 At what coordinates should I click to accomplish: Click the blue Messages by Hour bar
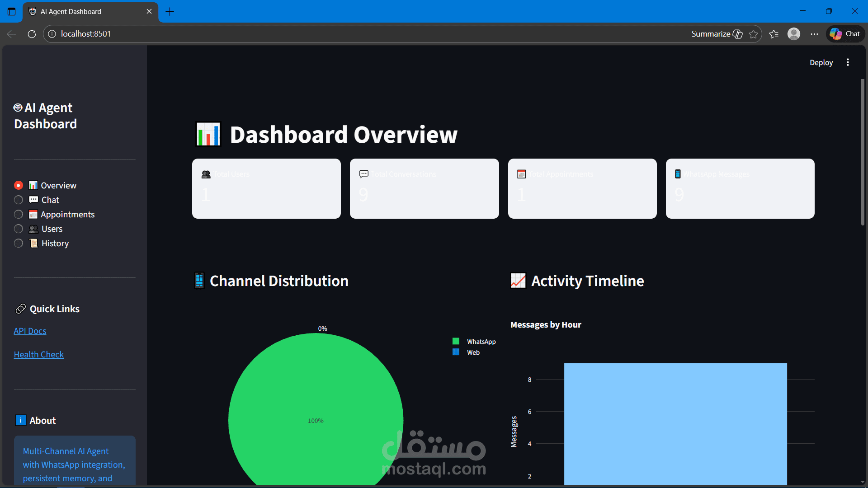click(675, 424)
